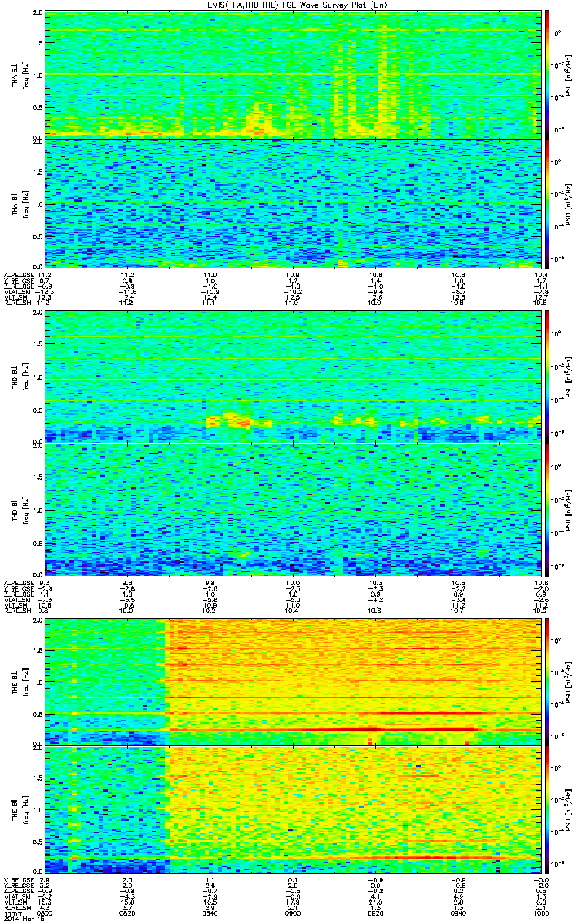Image resolution: width=578 pixels, height=924 pixels.
Task: Click the PSD color bar beside THA B-parallel
Action: (x=547, y=203)
